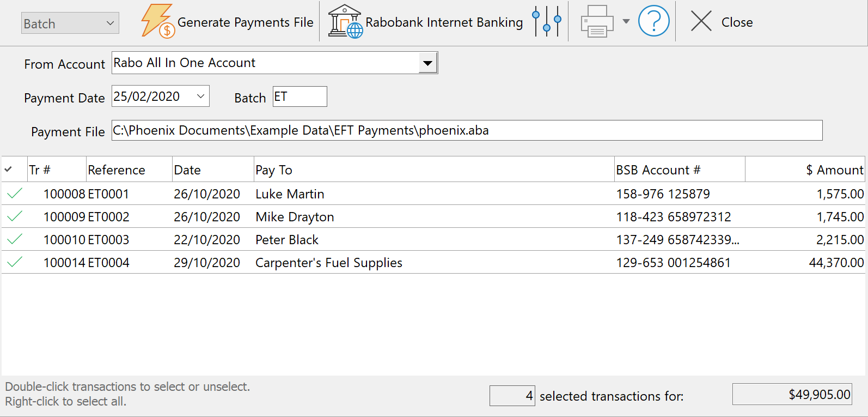Click date 29/10/2020

tap(207, 263)
